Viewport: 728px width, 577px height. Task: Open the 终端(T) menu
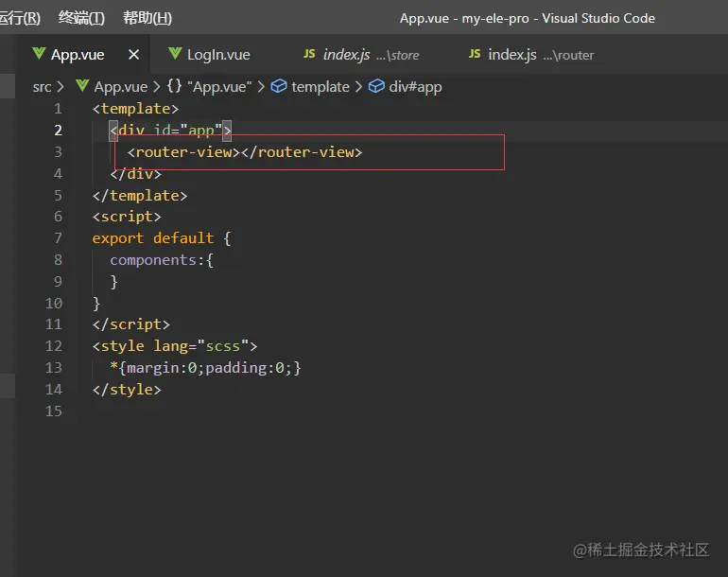pyautogui.click(x=81, y=18)
